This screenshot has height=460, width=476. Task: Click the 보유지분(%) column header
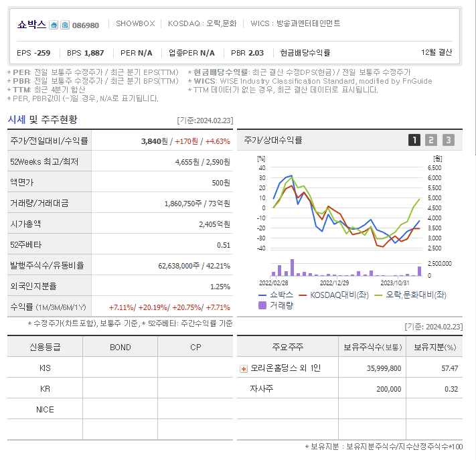click(434, 347)
